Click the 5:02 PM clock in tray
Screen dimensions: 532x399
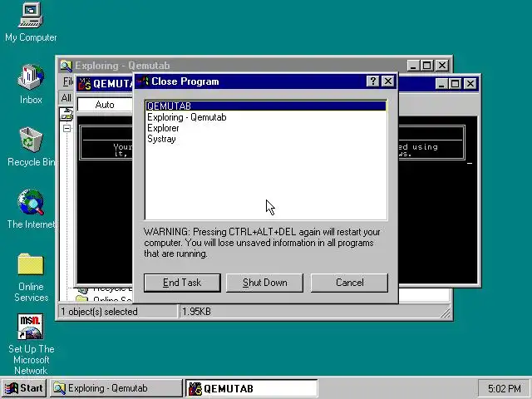click(504, 388)
